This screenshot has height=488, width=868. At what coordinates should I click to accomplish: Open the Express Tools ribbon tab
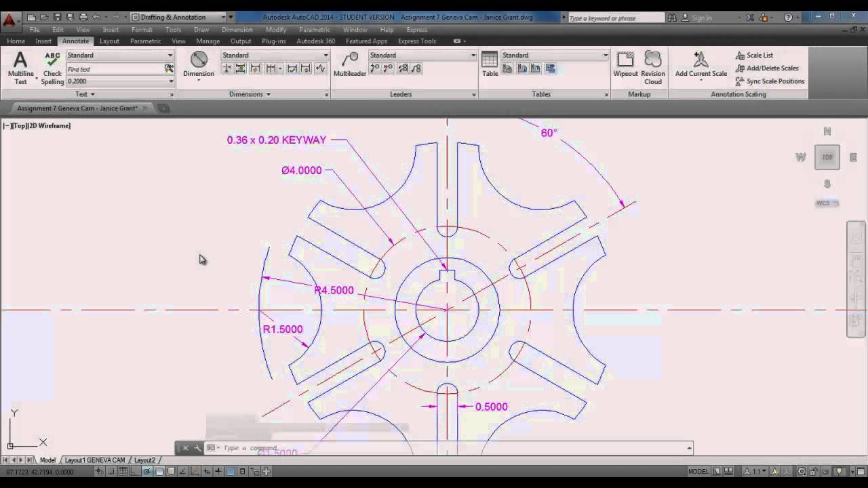click(417, 41)
